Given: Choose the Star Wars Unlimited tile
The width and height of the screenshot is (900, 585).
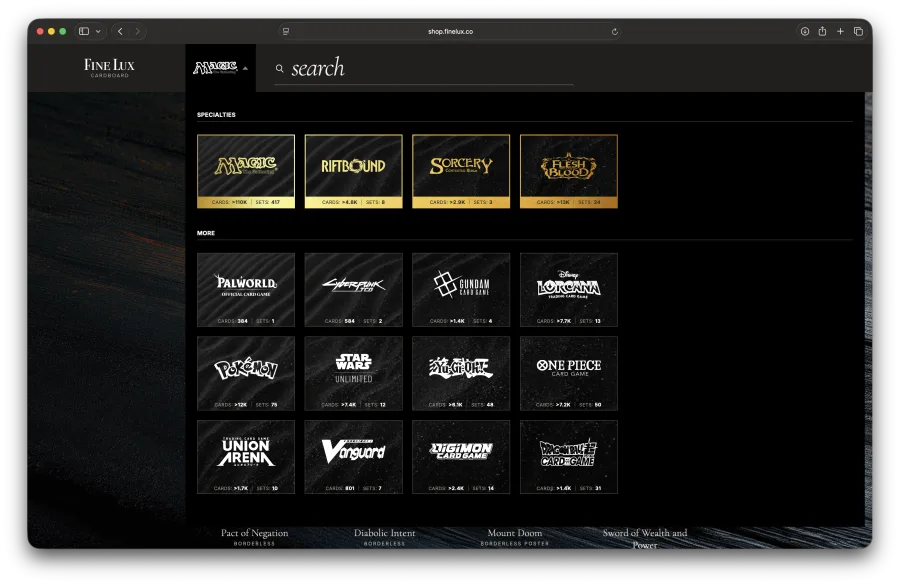Looking at the screenshot, I should point(354,373).
